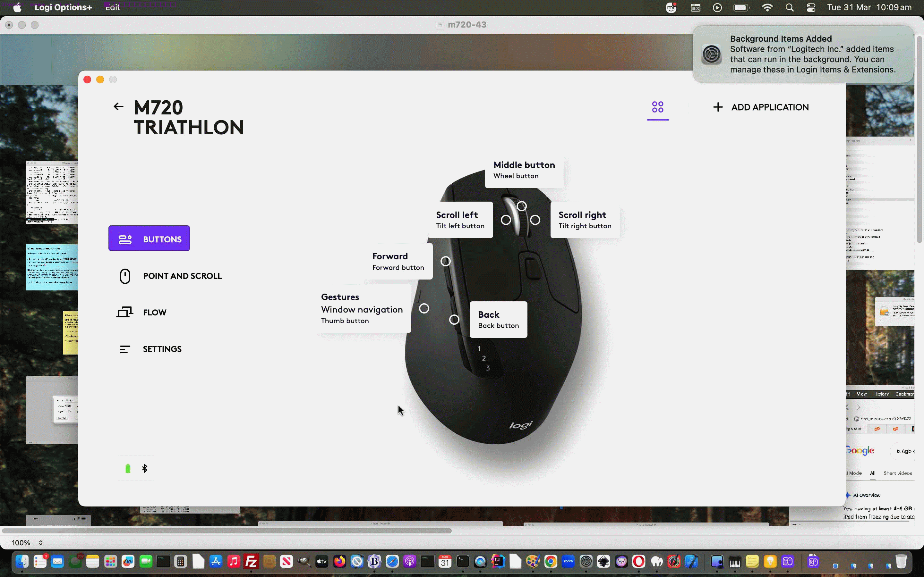This screenshot has height=577, width=924.
Task: Select the Back button callout on the mouse
Action: [498, 319]
